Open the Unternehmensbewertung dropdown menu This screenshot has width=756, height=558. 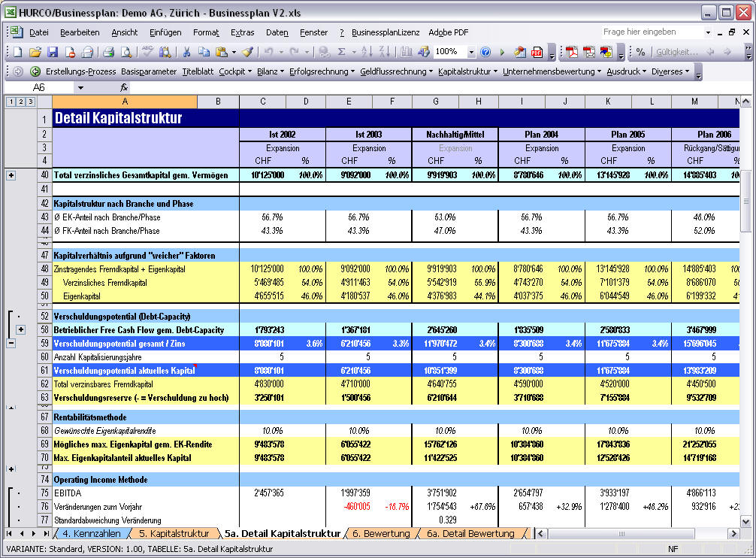pyautogui.click(x=552, y=72)
